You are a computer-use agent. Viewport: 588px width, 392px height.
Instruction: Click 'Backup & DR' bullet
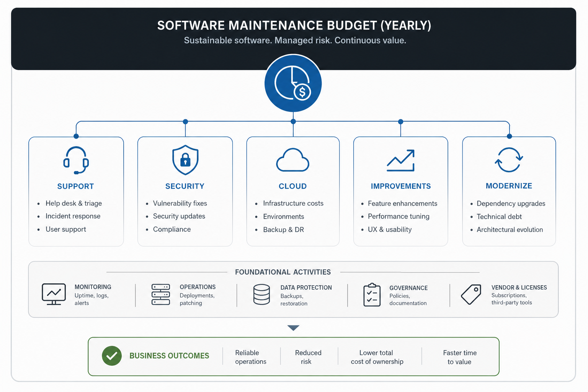pyautogui.click(x=284, y=230)
